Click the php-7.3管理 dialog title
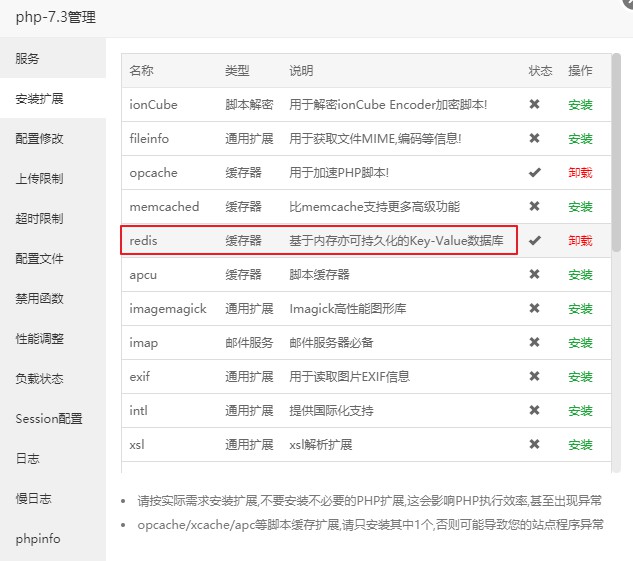 click(56, 17)
